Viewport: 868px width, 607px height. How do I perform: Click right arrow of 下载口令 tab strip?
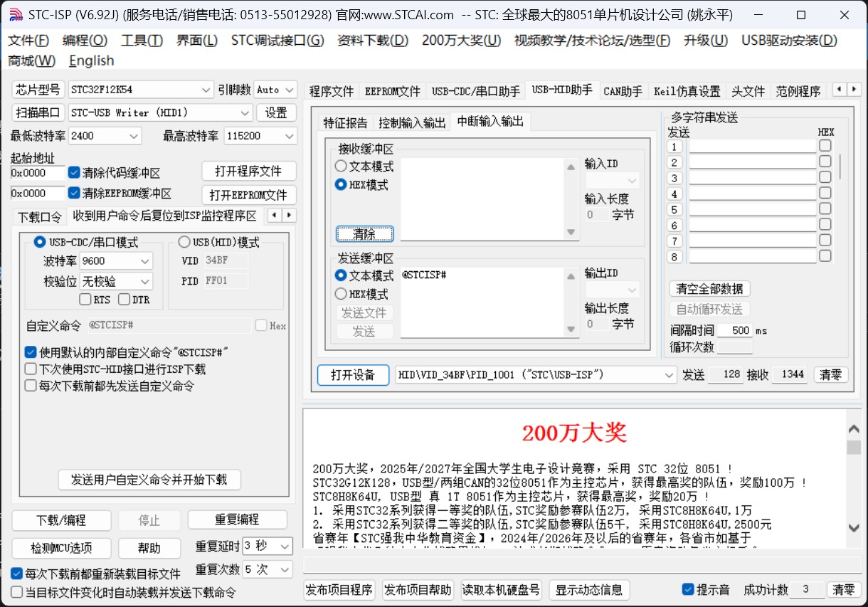(x=290, y=215)
